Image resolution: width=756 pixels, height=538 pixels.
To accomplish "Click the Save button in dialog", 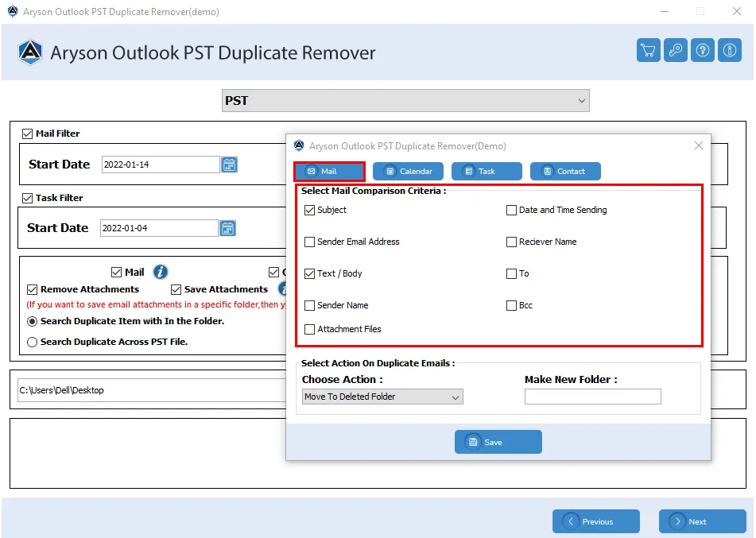I will (498, 442).
